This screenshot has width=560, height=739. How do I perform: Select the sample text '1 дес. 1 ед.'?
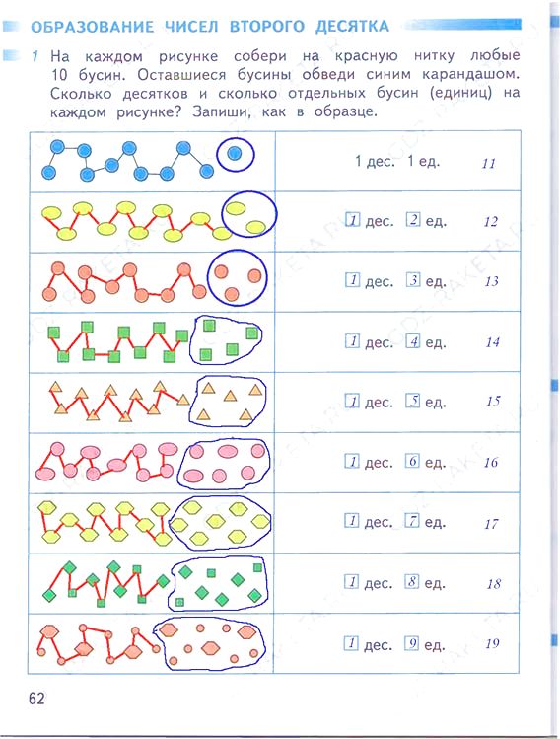tap(397, 161)
